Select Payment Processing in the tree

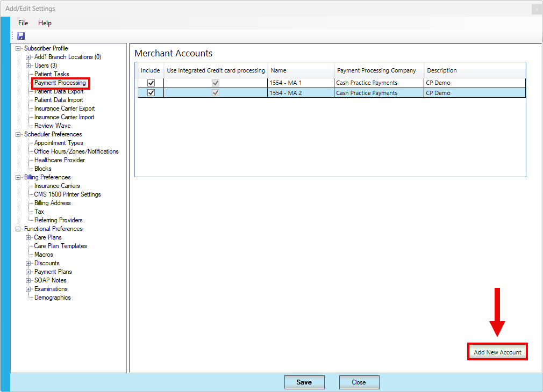[60, 83]
